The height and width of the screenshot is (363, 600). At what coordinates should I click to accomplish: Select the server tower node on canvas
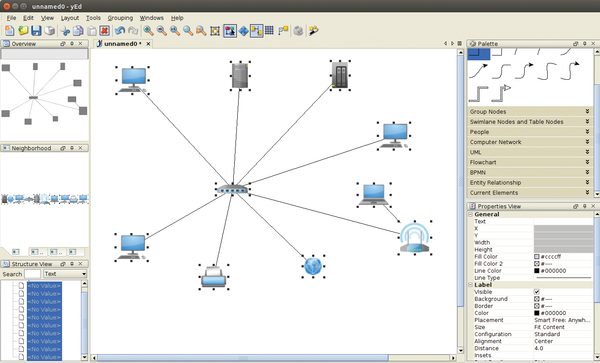pos(240,75)
